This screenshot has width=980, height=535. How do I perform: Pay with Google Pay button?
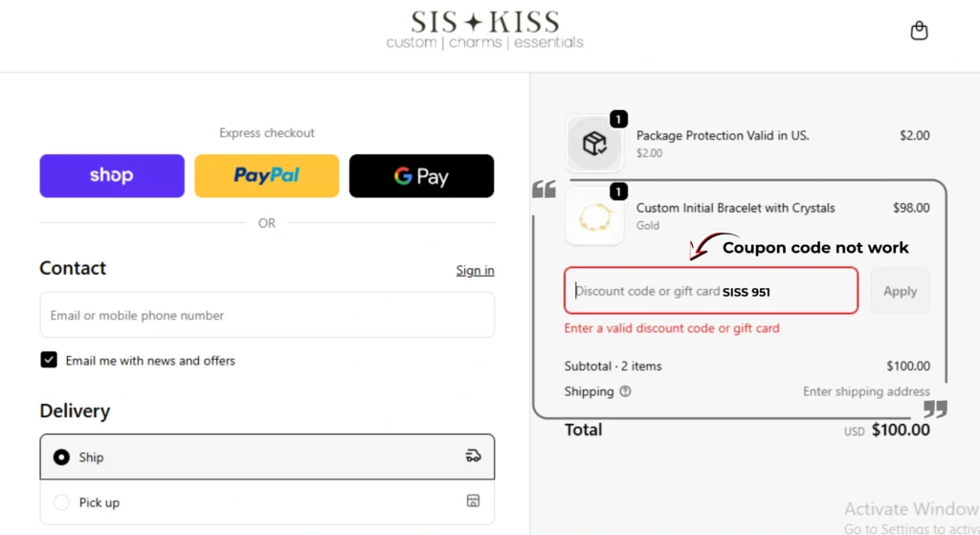coord(421,176)
